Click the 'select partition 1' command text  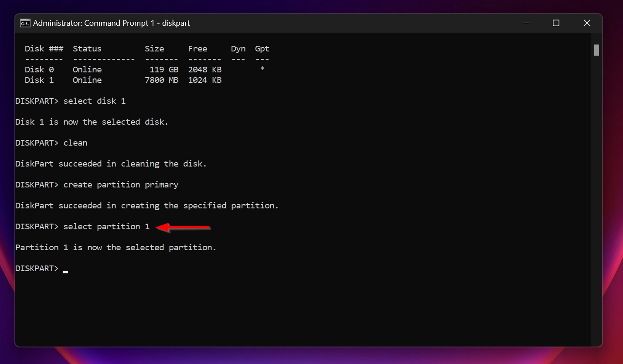click(106, 227)
